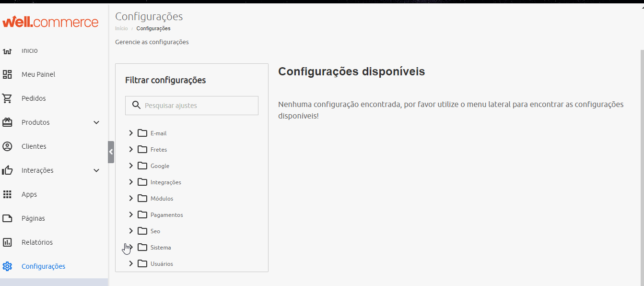The height and width of the screenshot is (286, 644).
Task: Click the Páginas page icon
Action: [7, 218]
